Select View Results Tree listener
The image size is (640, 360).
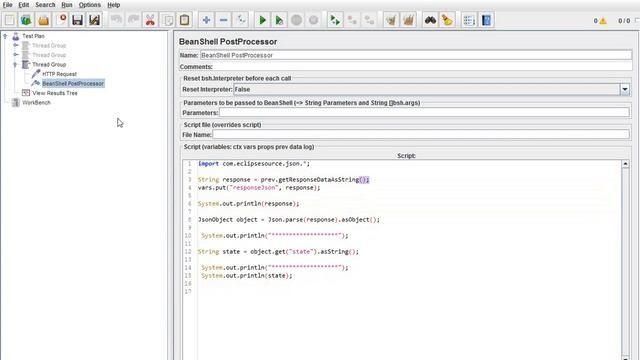pos(55,93)
